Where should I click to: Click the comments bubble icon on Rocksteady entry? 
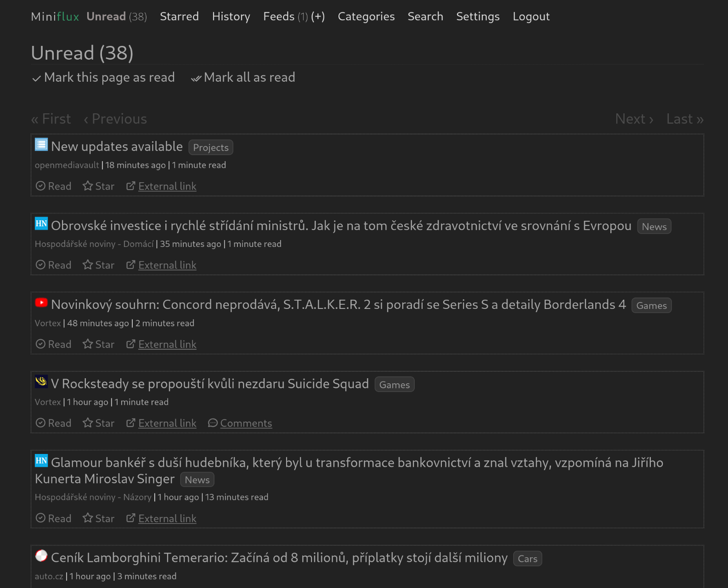(213, 423)
